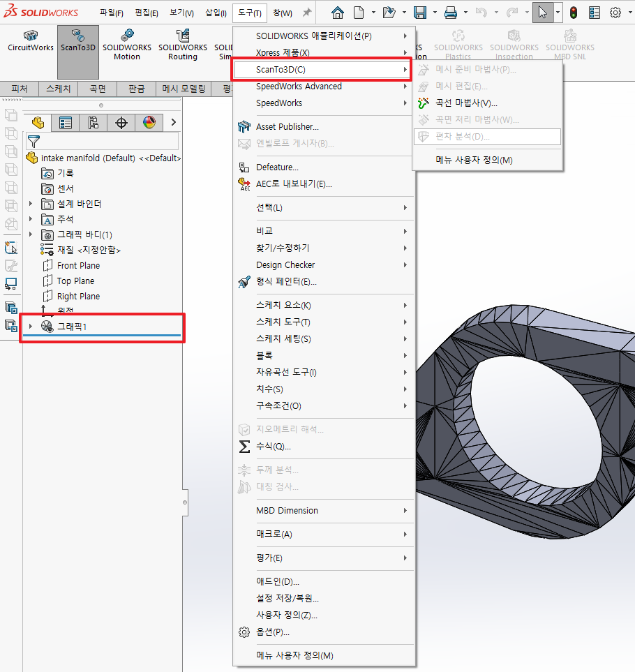Select the Front Plane in the tree
Screen dimensions: 635x672
pyautogui.click(x=78, y=266)
